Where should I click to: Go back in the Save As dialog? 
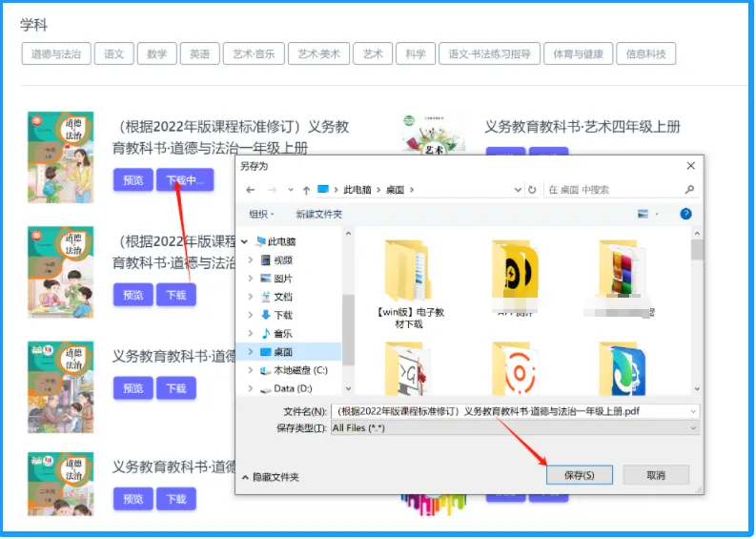250,190
